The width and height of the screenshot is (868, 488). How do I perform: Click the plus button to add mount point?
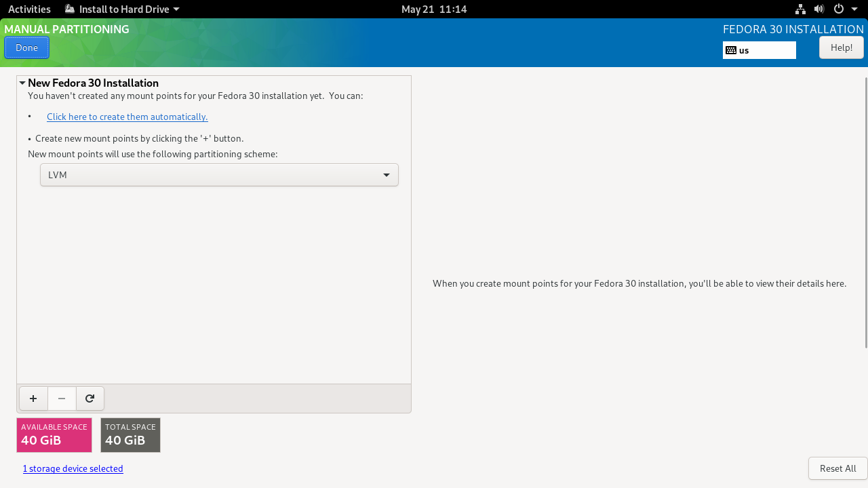(33, 399)
